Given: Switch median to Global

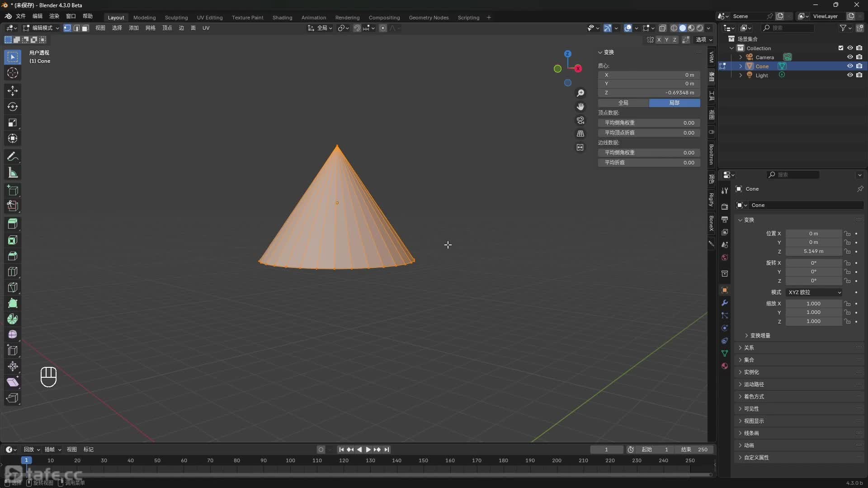Looking at the screenshot, I should (623, 103).
